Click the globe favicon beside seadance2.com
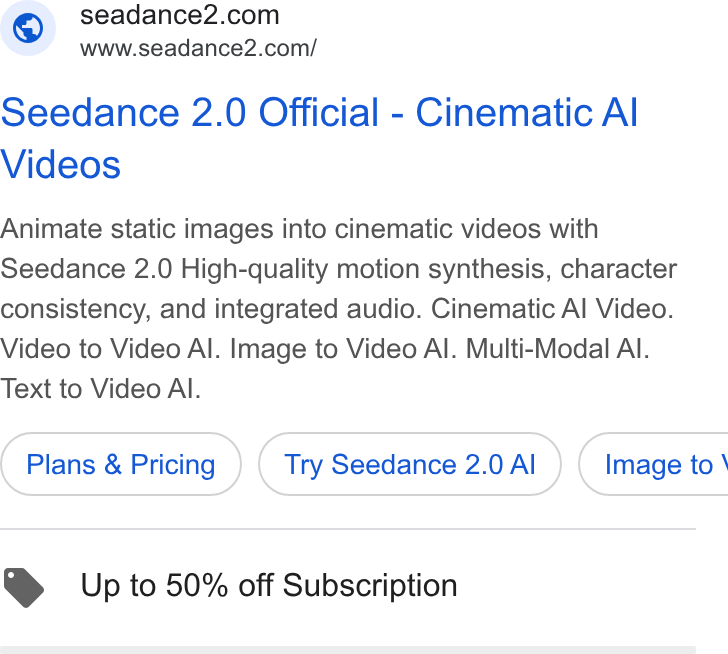728x654 pixels. 28,28
